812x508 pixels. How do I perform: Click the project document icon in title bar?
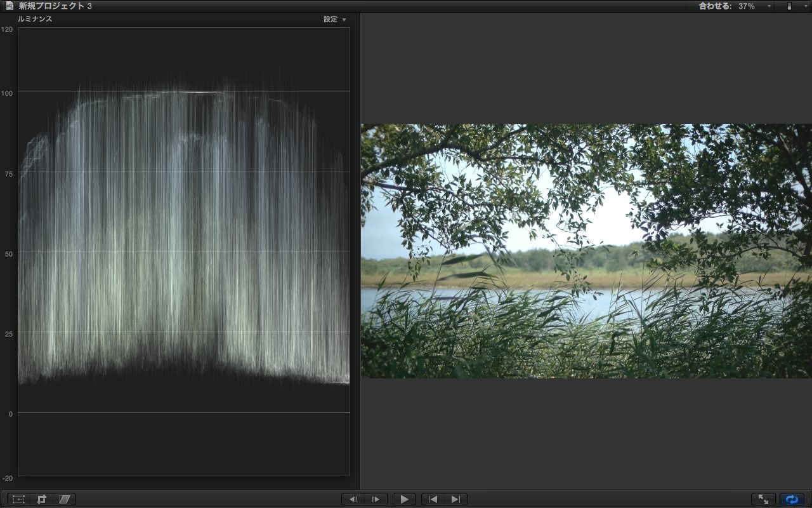click(10, 6)
